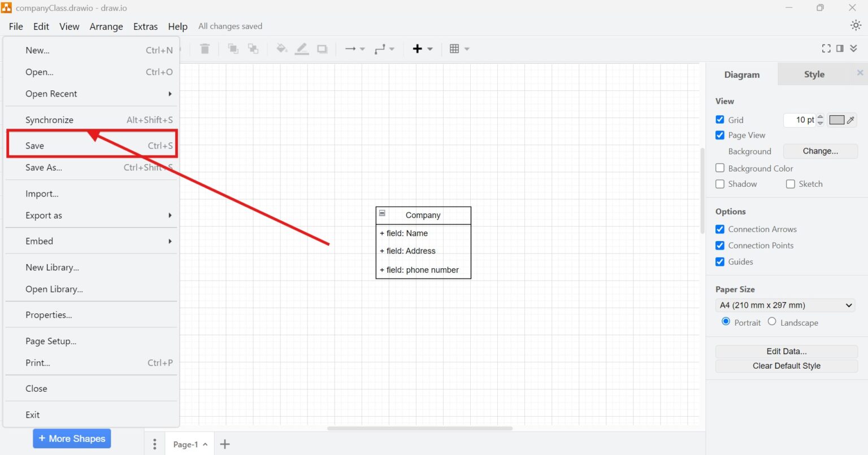Enable Background Color checkbox
Viewport: 868px width, 455px height.
coord(720,168)
